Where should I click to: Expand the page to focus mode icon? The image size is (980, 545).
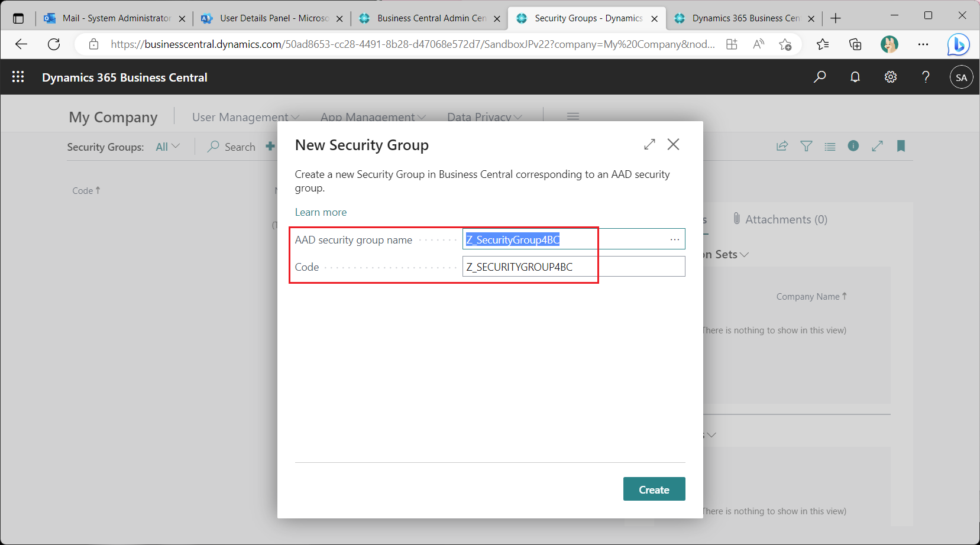tap(877, 146)
